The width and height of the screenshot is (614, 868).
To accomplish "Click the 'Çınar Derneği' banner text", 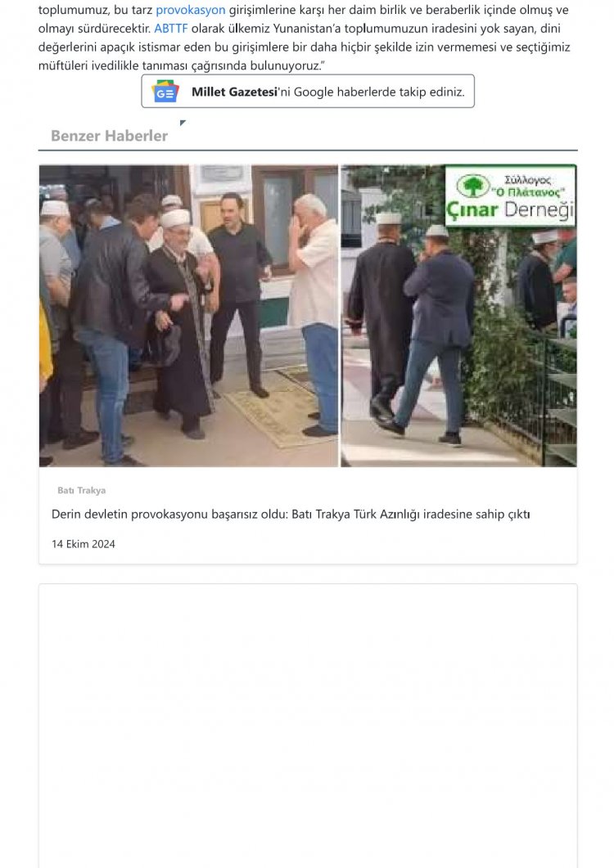I will point(510,210).
